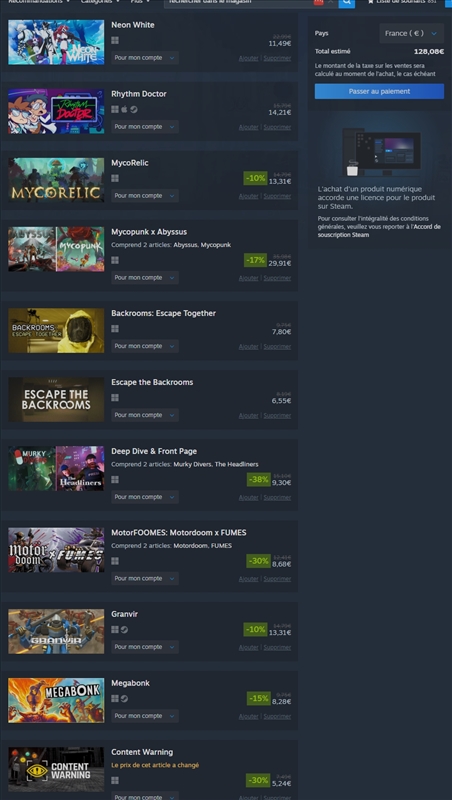Click 'Ajouter' link for MycoRelic
Screen dimensions: 452x800
click(x=248, y=196)
